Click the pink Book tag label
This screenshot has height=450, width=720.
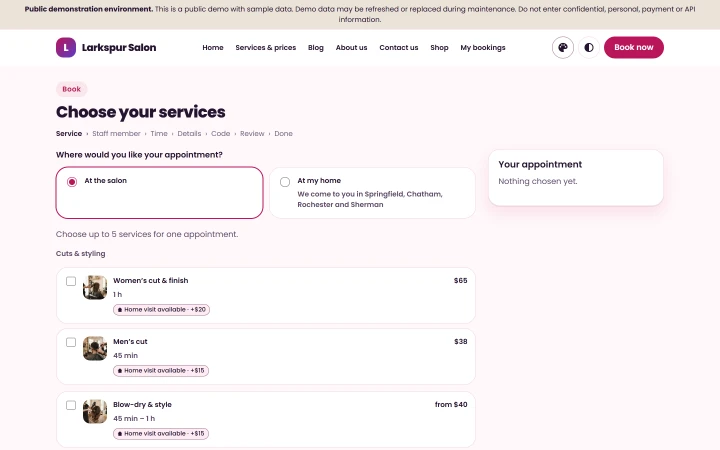(x=72, y=89)
